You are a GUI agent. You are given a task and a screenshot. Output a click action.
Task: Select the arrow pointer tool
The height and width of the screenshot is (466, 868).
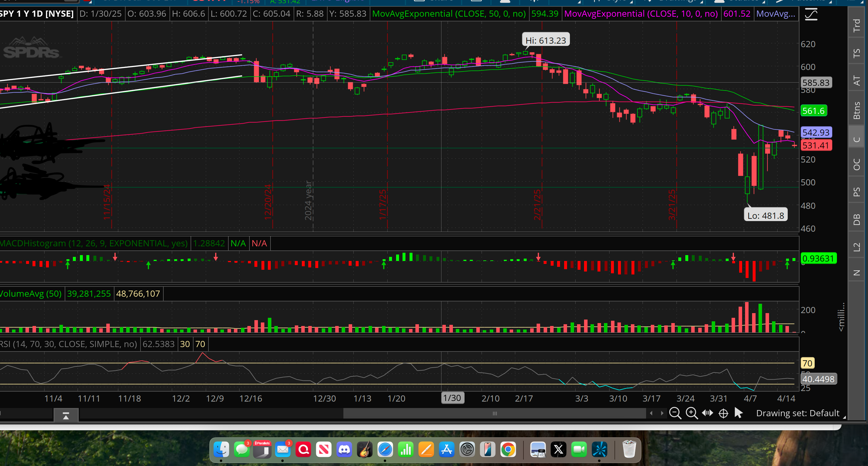tap(738, 413)
